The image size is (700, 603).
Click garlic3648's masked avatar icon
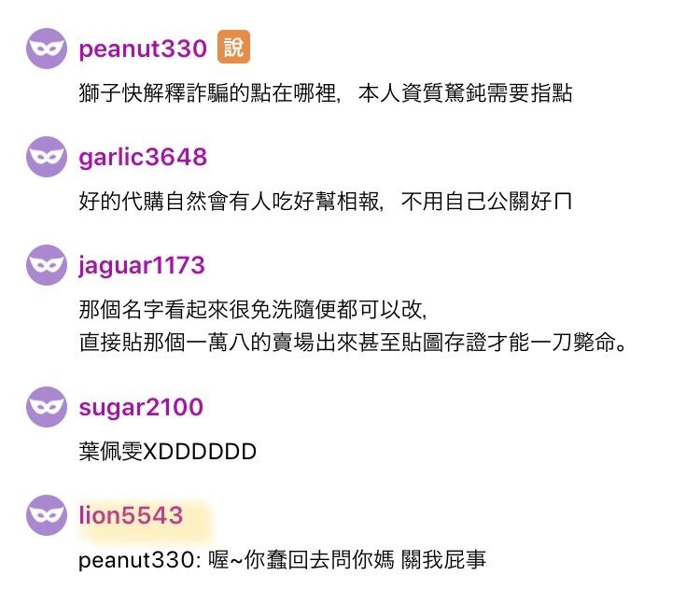[x=47, y=157]
